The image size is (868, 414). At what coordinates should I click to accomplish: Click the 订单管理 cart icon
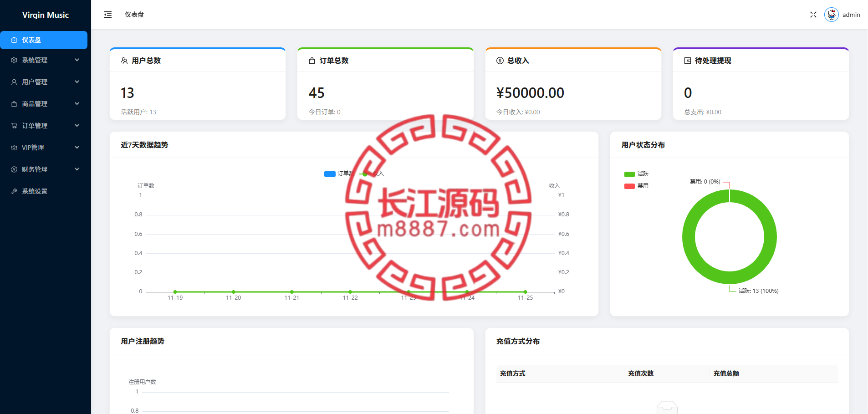click(14, 126)
